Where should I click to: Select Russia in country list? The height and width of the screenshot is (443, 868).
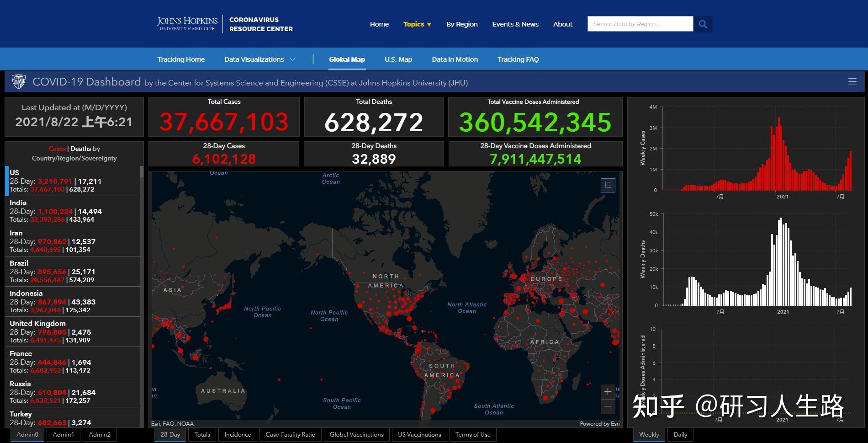(73, 392)
